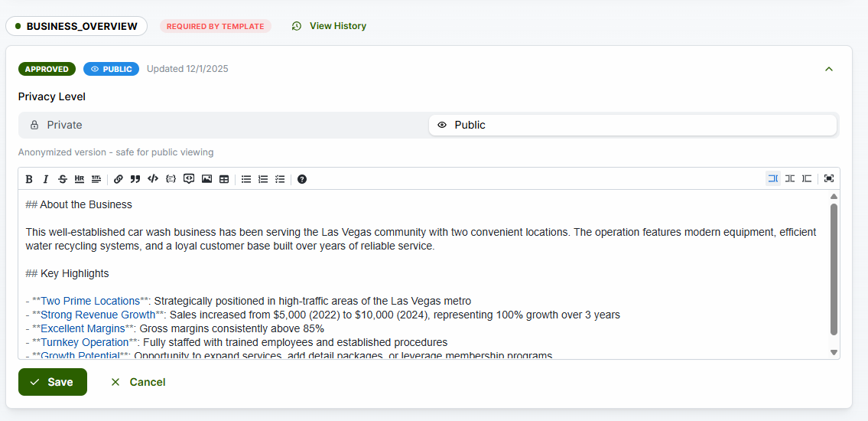This screenshot has height=421, width=868.
Task: Click the APPROVED status badge
Action: pyautogui.click(x=47, y=69)
